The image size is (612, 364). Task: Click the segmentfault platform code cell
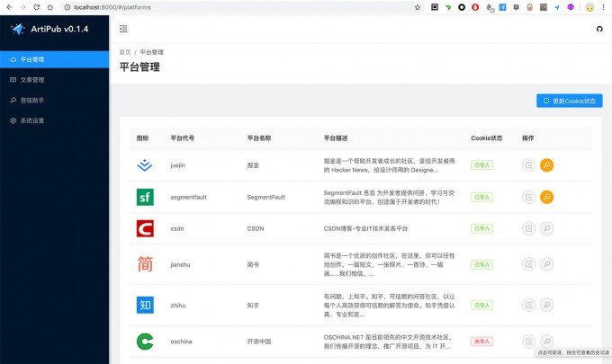(188, 197)
